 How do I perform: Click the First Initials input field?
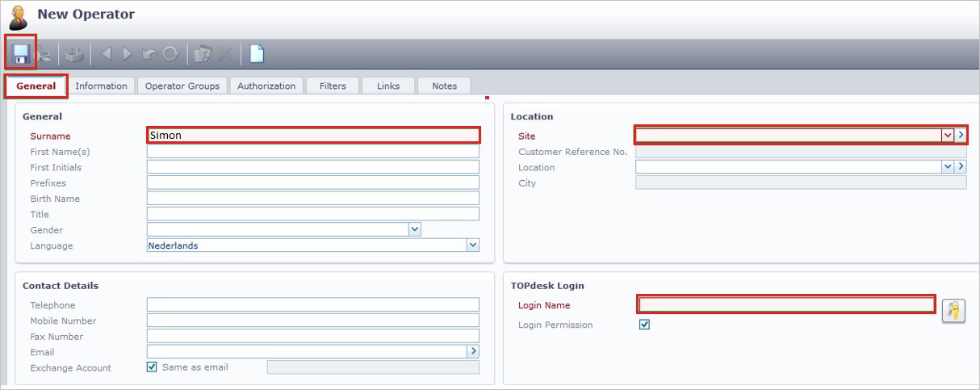[313, 167]
